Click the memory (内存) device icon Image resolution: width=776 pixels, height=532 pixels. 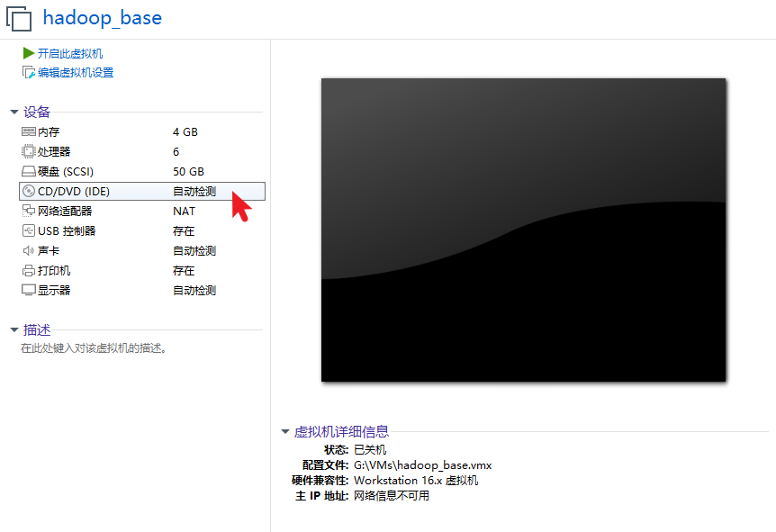tap(29, 131)
